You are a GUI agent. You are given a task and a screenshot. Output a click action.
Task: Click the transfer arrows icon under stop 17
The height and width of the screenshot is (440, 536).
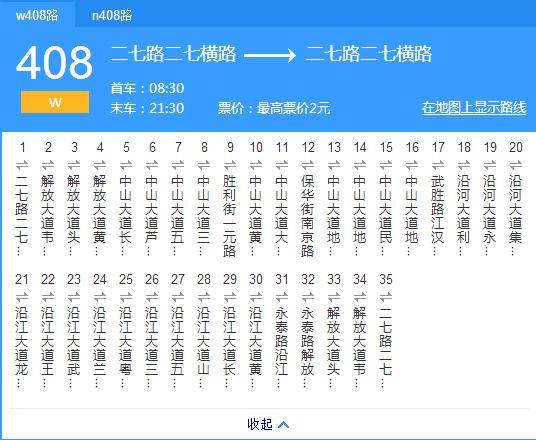coord(438,164)
